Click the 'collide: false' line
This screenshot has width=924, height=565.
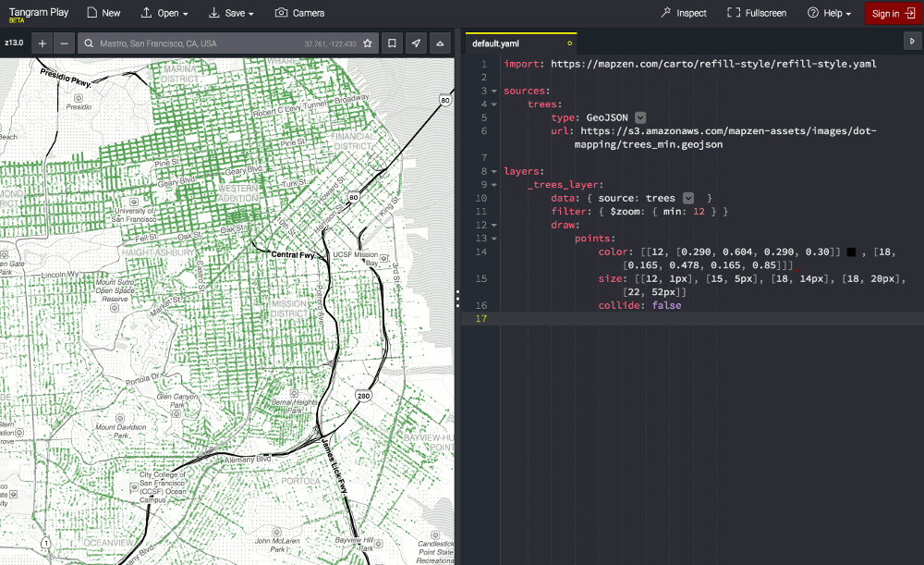(x=640, y=305)
